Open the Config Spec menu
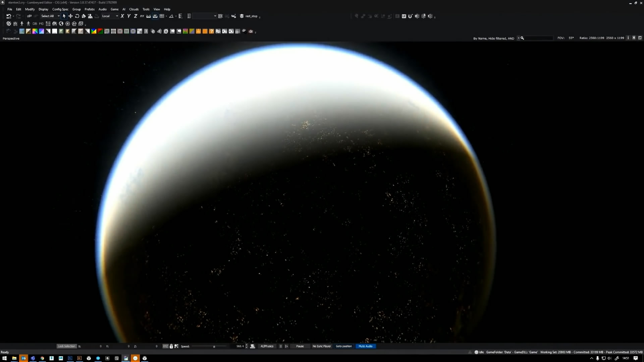This screenshot has height=362, width=644. 60,9
